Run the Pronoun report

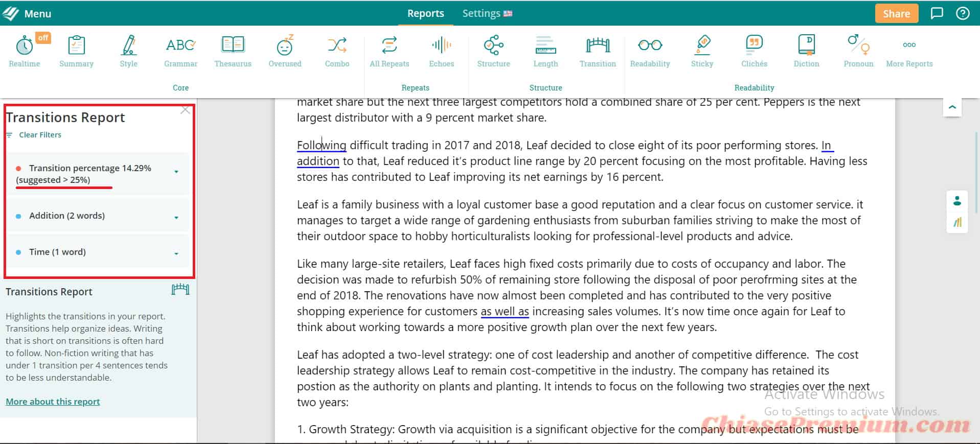point(858,51)
